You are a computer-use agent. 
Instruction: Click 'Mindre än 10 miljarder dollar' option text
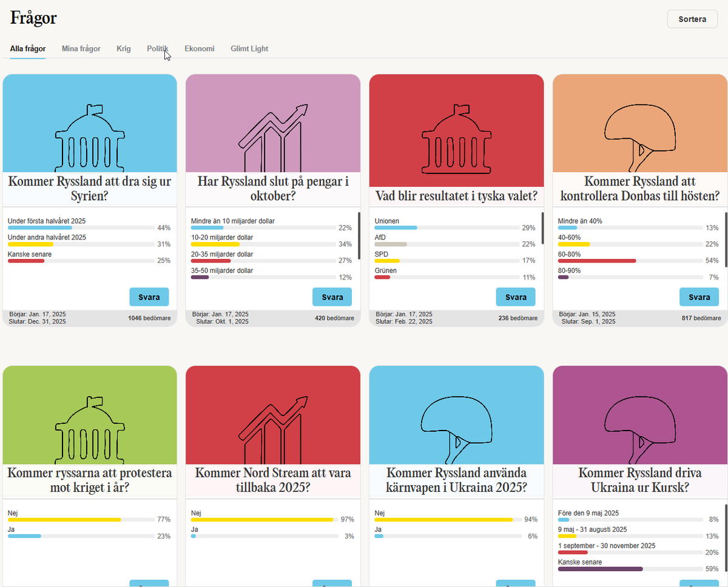point(233,221)
